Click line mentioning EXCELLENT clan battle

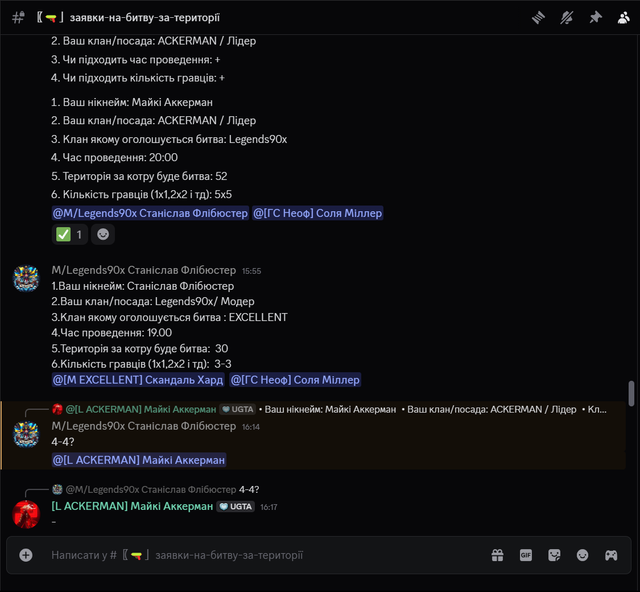(x=169, y=317)
